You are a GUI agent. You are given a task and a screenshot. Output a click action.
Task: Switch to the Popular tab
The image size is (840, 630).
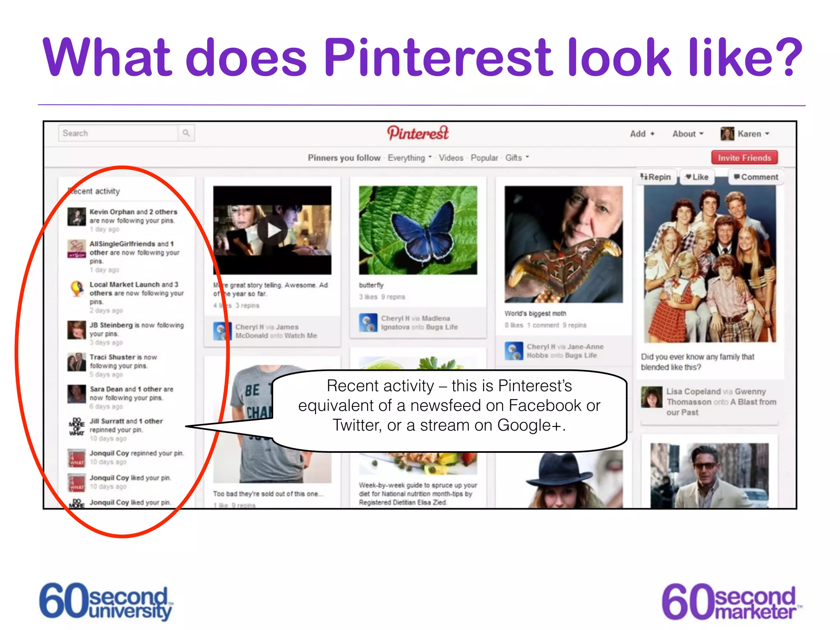pyautogui.click(x=484, y=158)
